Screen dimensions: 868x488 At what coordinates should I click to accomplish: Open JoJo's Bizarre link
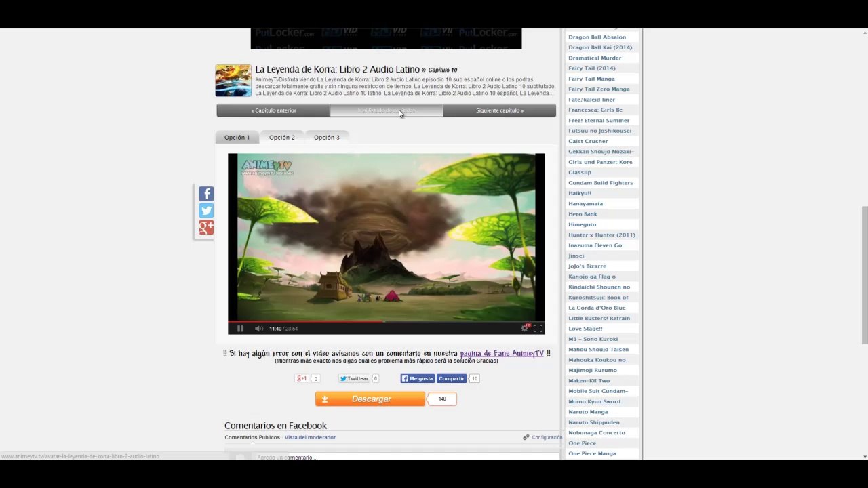click(587, 266)
